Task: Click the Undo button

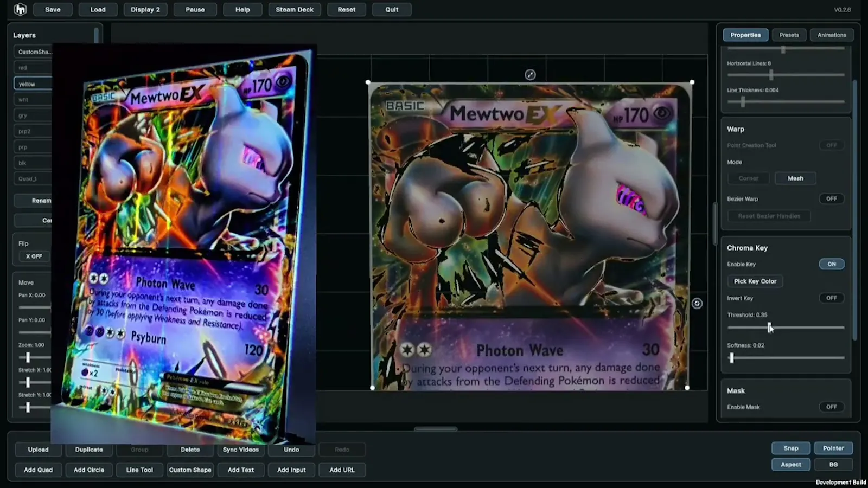Action: pos(291,450)
